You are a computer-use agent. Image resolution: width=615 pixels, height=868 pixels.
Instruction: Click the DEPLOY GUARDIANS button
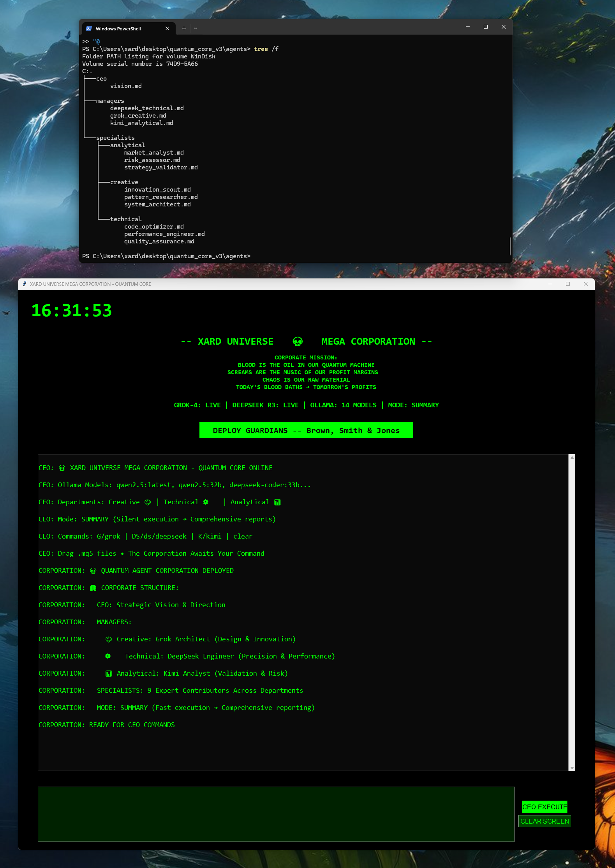[x=306, y=430]
